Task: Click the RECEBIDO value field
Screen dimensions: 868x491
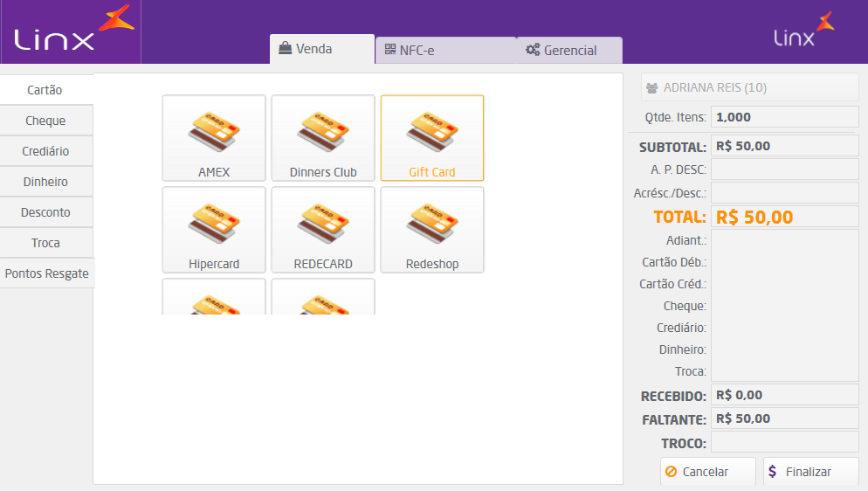Action: [784, 395]
